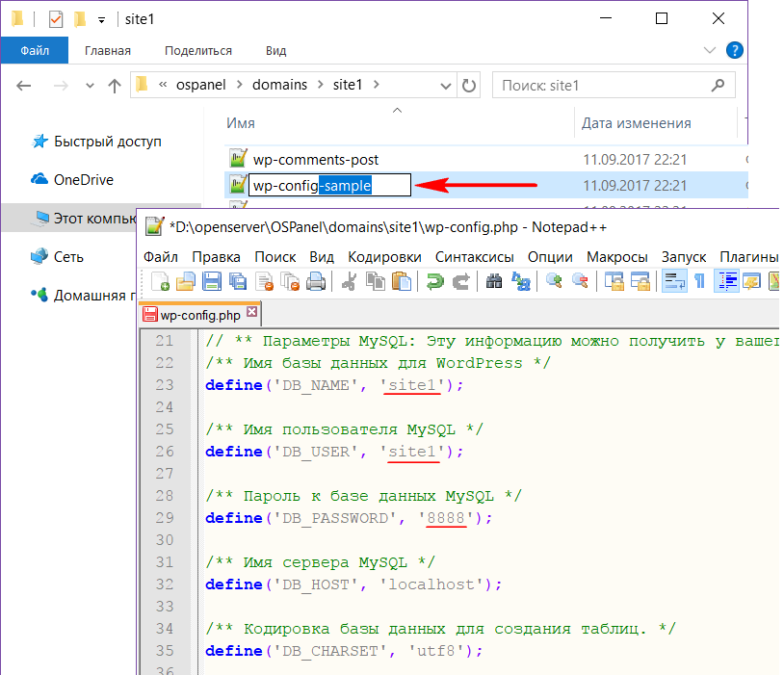The height and width of the screenshot is (675, 784).
Task: Open the address bar history dropdown
Action: pos(446,86)
